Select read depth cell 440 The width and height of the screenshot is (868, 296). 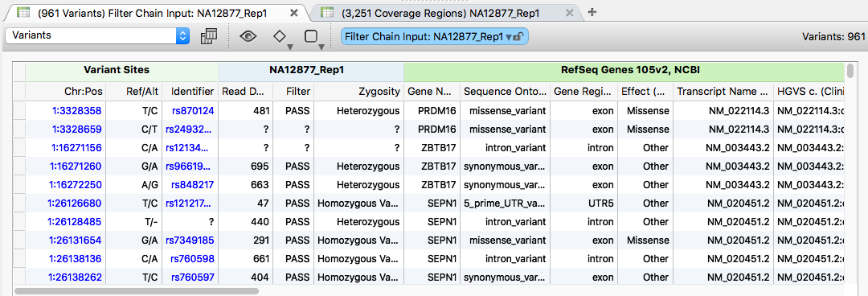(x=246, y=222)
